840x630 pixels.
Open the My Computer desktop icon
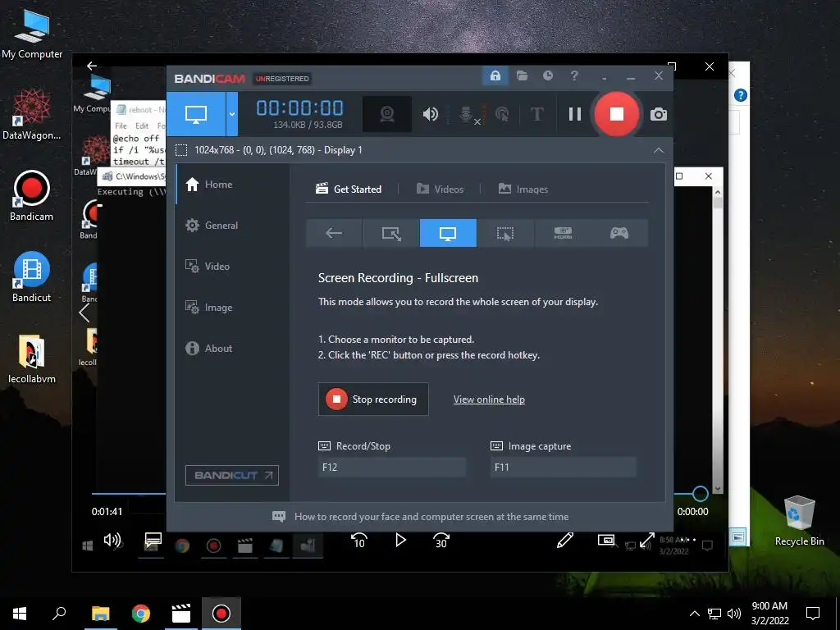32,33
